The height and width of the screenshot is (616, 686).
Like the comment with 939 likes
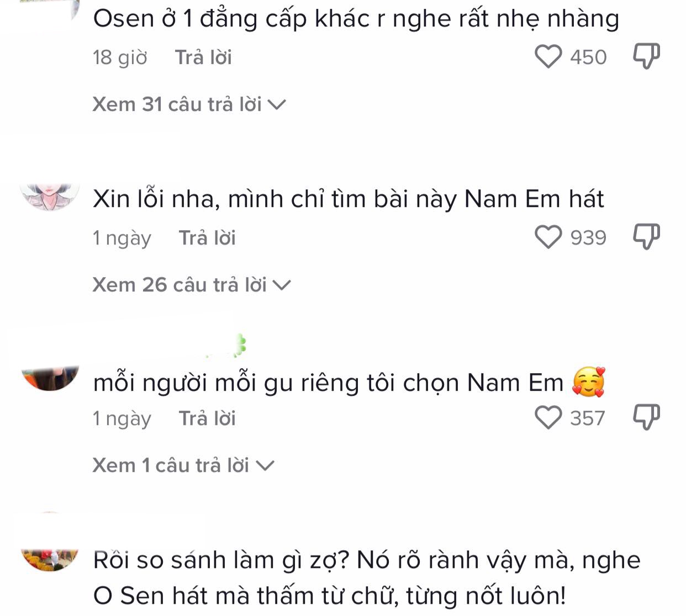(x=548, y=237)
